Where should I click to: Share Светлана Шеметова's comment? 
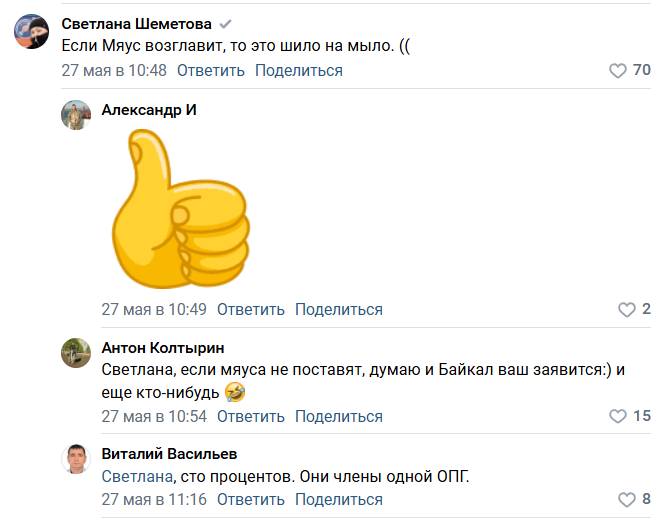click(299, 71)
